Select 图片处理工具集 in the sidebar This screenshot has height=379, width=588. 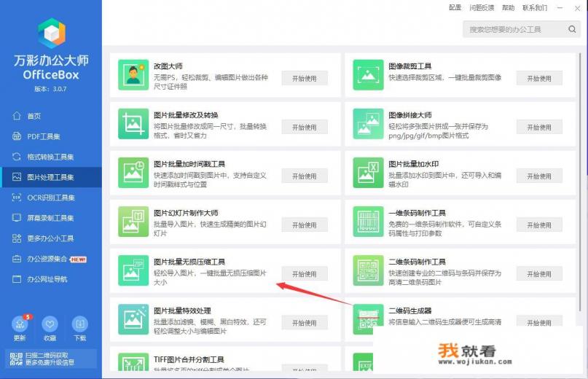(52, 177)
